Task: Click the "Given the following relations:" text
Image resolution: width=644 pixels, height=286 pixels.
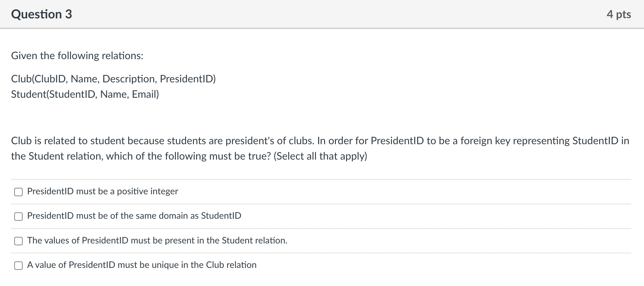Action: 77,56
